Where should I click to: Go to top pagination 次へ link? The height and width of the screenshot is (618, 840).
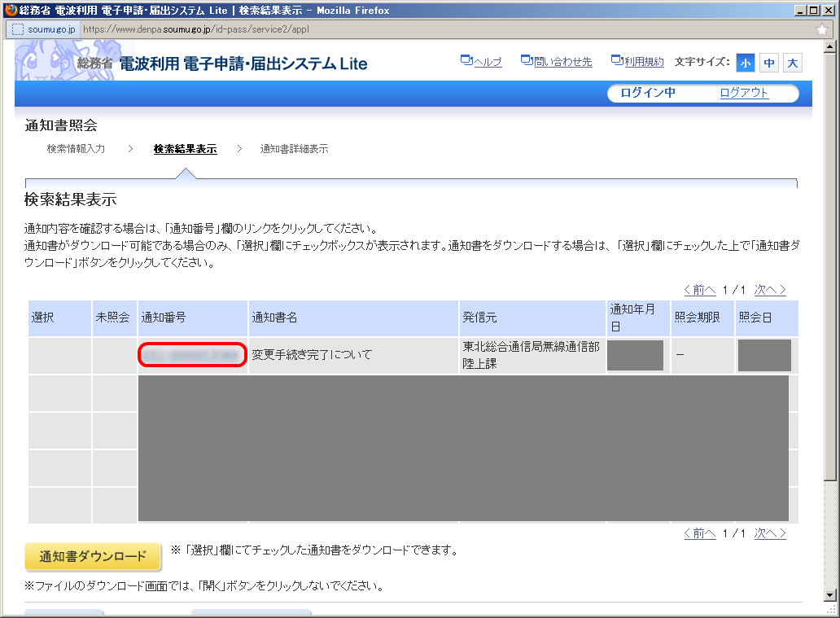coord(770,290)
